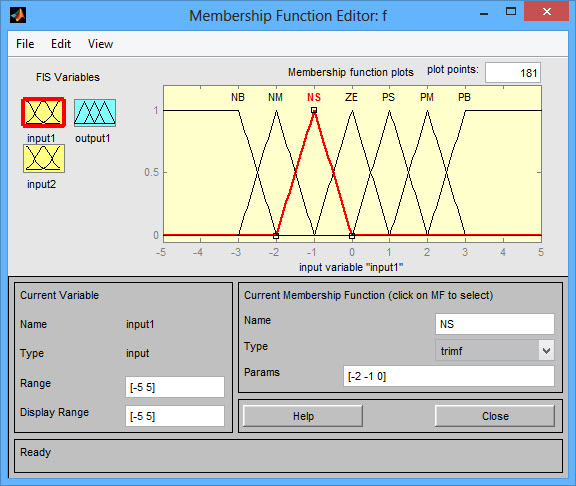Select the output1 variable icon
The image size is (576, 486).
click(95, 113)
